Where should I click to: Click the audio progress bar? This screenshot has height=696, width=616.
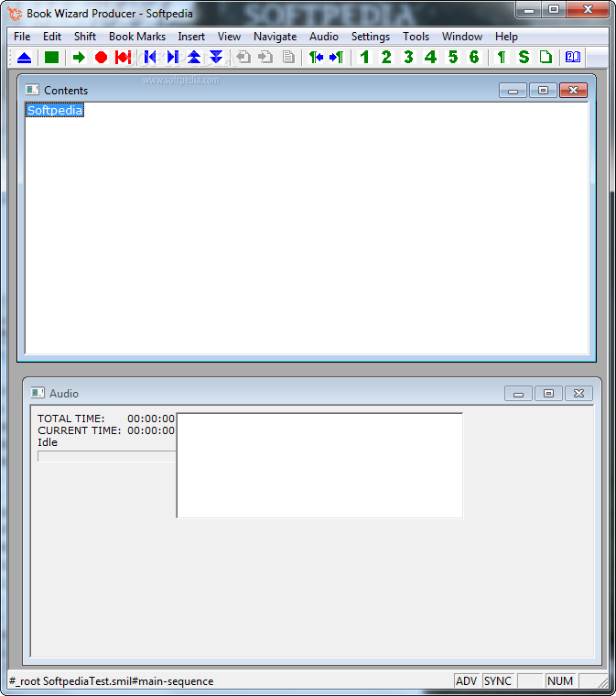coord(106,456)
